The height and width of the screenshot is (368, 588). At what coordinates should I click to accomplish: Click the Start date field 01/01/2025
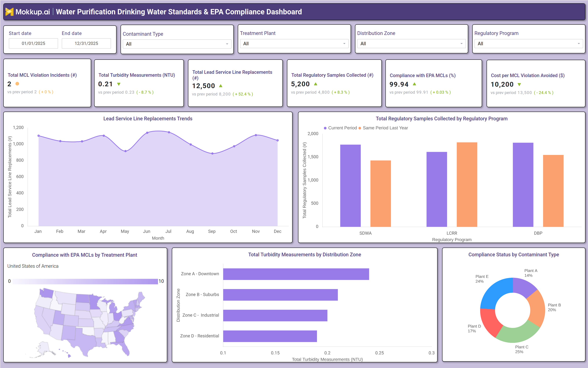click(x=33, y=43)
